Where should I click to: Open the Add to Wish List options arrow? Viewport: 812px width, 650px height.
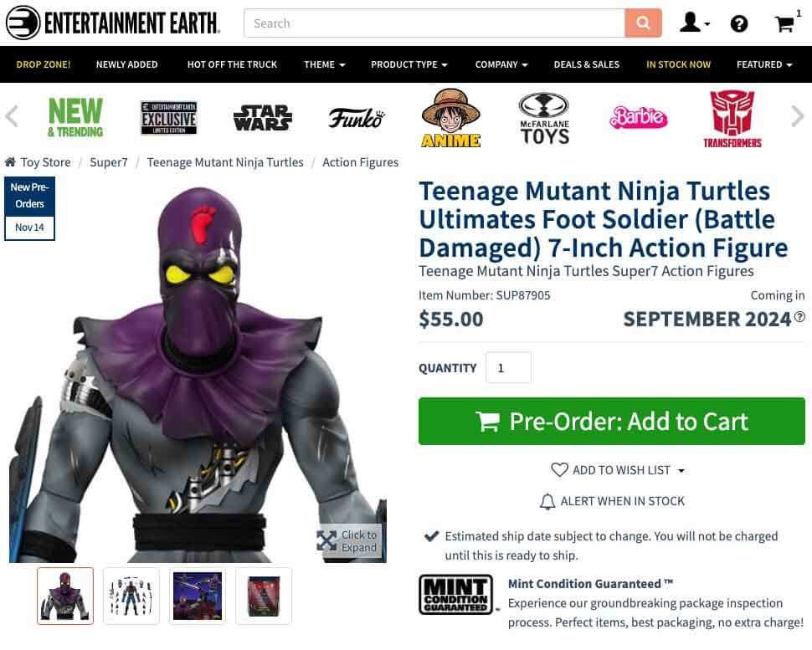pyautogui.click(x=681, y=470)
